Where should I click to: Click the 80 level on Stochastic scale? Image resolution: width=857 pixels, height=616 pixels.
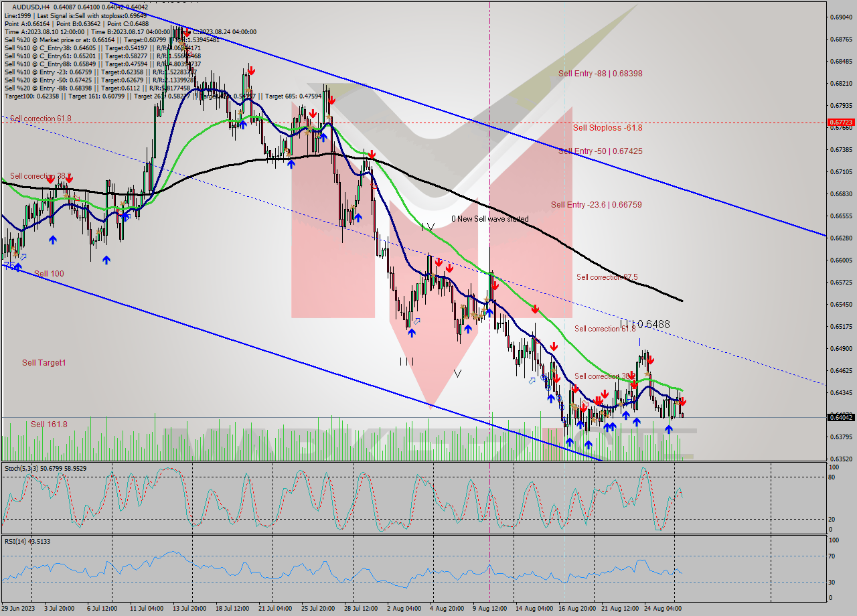point(831,477)
